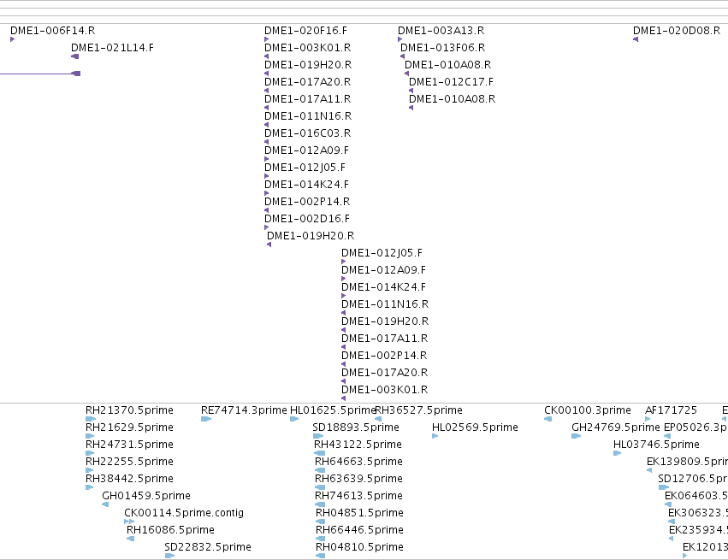Screen dimensions: 728x560
Task: Select the DME1-020D08.R feature label
Action: (x=677, y=31)
